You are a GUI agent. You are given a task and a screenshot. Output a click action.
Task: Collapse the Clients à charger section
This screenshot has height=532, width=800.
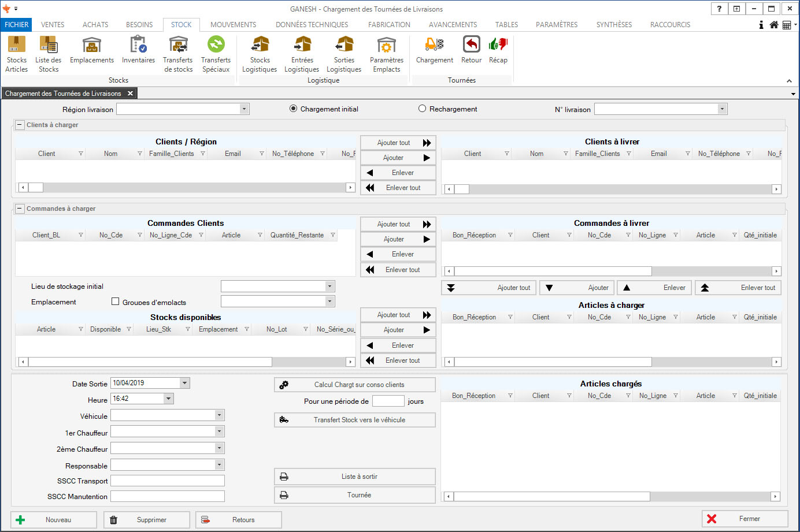(x=20, y=125)
